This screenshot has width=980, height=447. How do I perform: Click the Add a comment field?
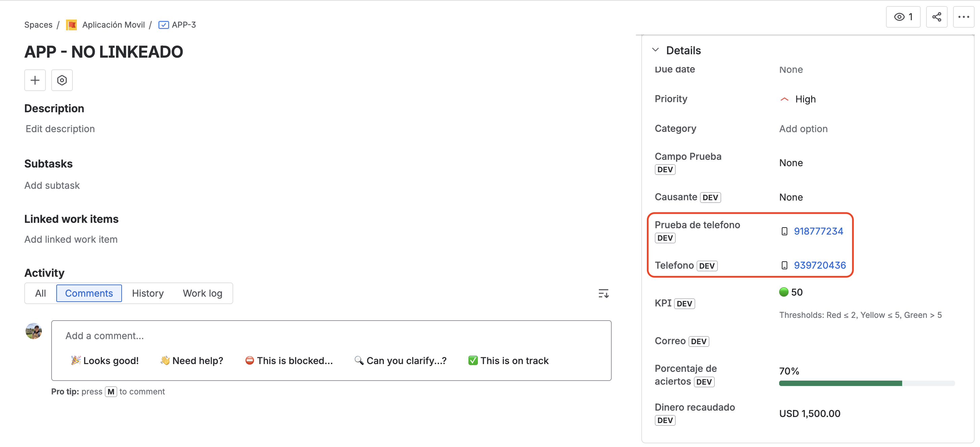(x=331, y=336)
